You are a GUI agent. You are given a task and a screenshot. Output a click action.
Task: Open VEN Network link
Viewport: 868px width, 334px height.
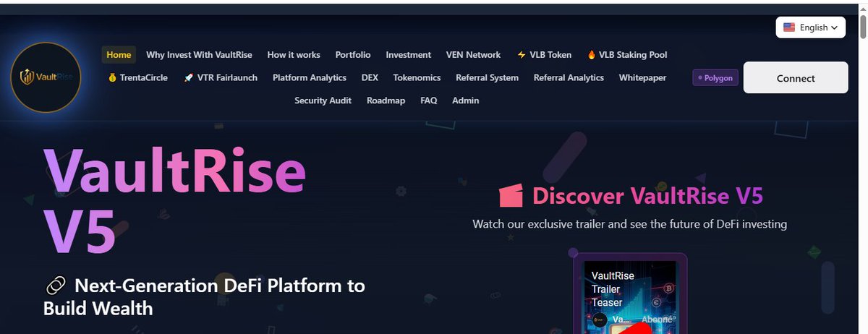[473, 55]
